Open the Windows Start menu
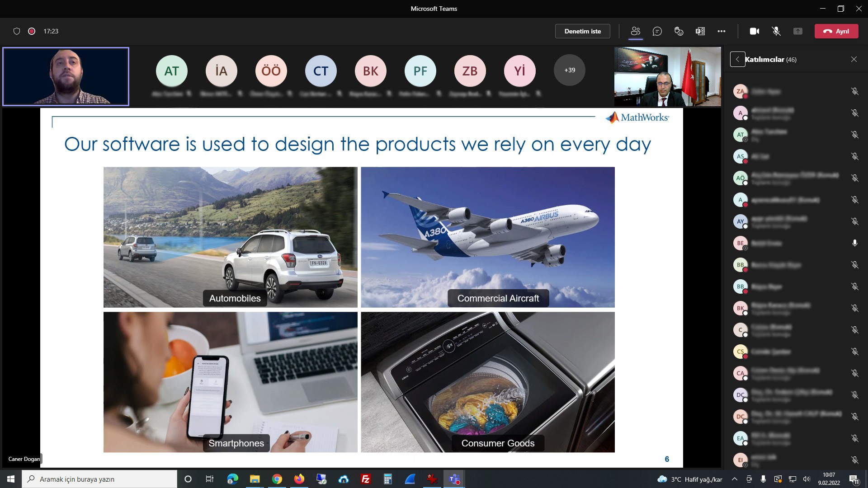This screenshot has height=488, width=868. click(11, 479)
